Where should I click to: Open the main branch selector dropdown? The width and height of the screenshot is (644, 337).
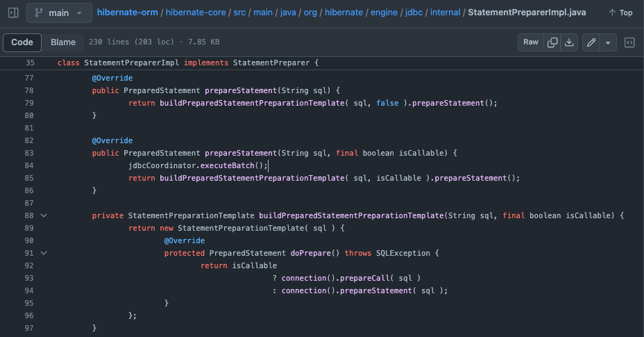point(59,13)
